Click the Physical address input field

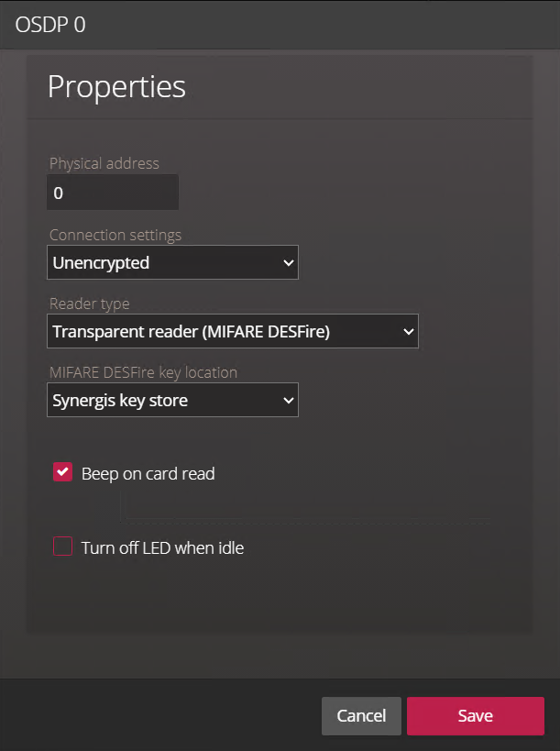(112, 193)
